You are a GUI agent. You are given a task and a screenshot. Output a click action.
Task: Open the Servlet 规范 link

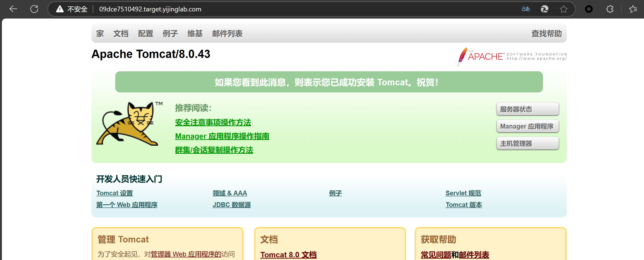463,193
